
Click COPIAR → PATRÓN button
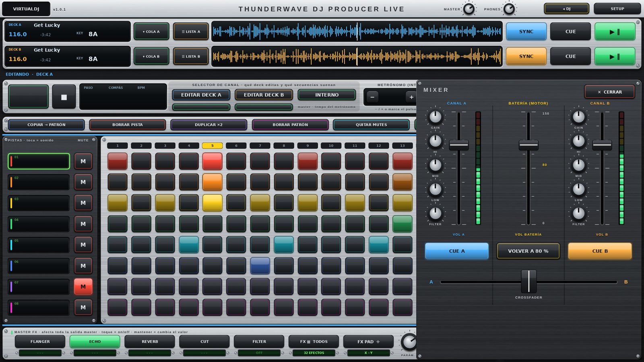(46, 125)
